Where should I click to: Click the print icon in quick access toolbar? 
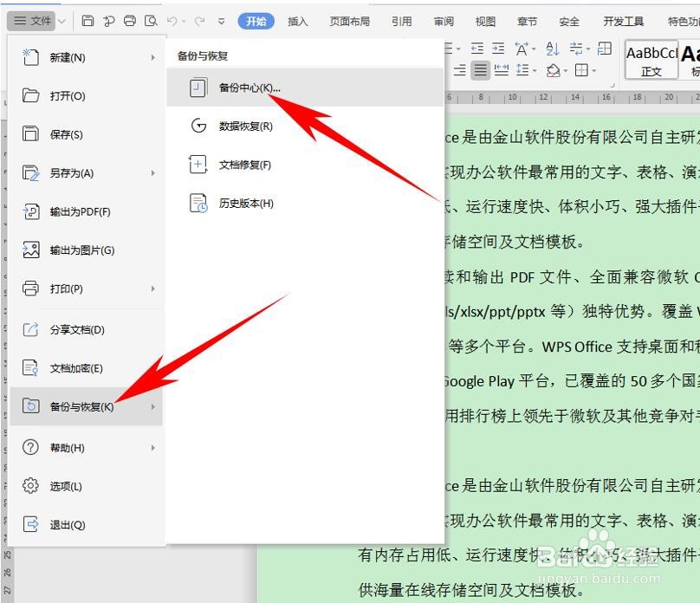[130, 21]
